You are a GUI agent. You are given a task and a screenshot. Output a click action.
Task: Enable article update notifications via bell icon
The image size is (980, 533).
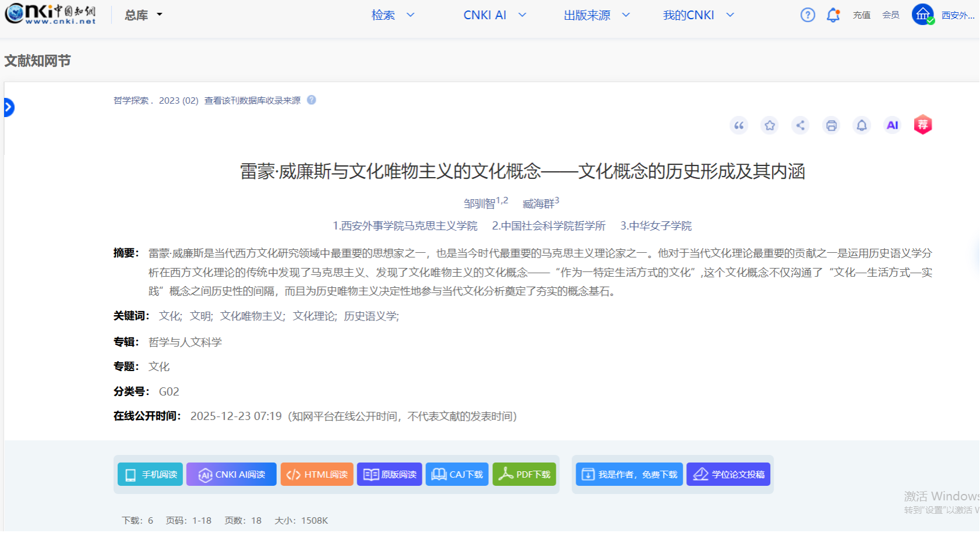pyautogui.click(x=862, y=125)
